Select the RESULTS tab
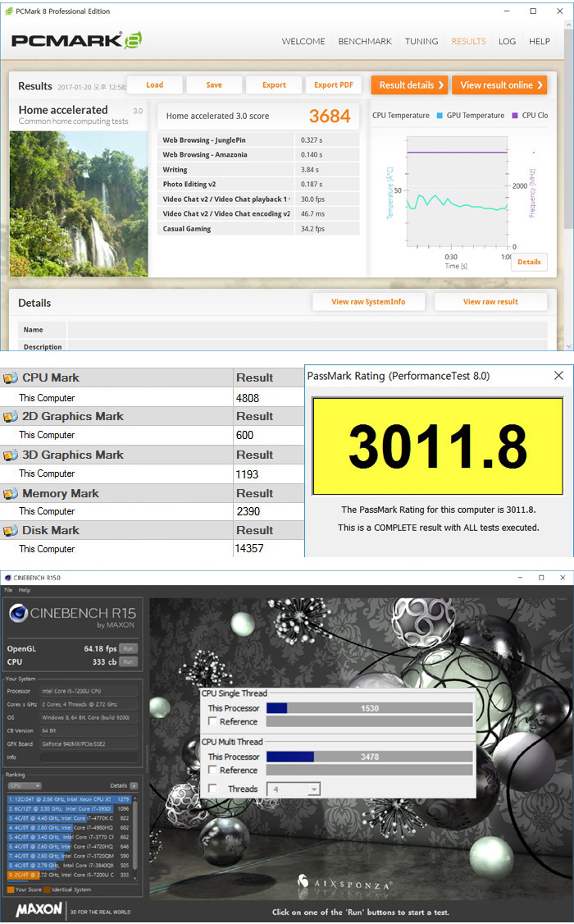Screen dimensions: 574x924 pos(468,41)
